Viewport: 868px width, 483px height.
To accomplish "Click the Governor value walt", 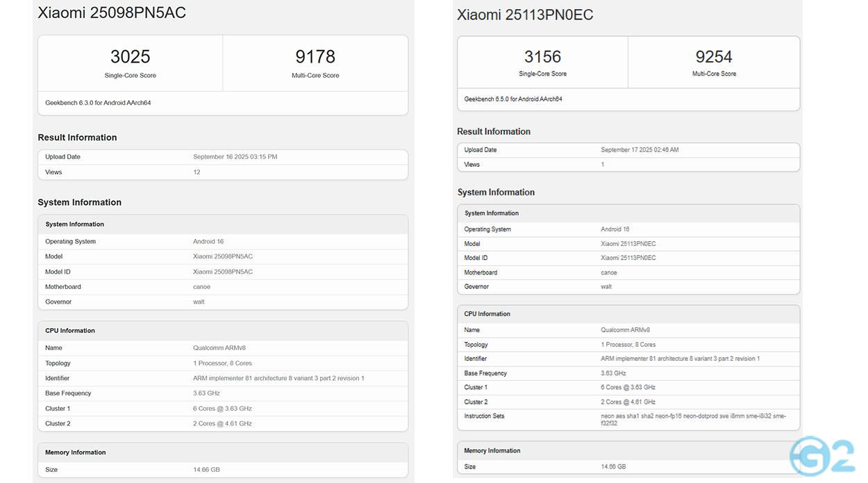I will [199, 302].
